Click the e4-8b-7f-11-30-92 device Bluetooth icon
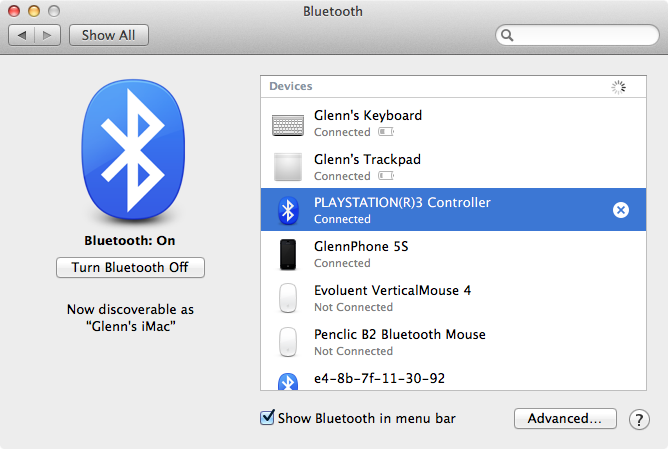The height and width of the screenshot is (449, 668). pyautogui.click(x=288, y=381)
